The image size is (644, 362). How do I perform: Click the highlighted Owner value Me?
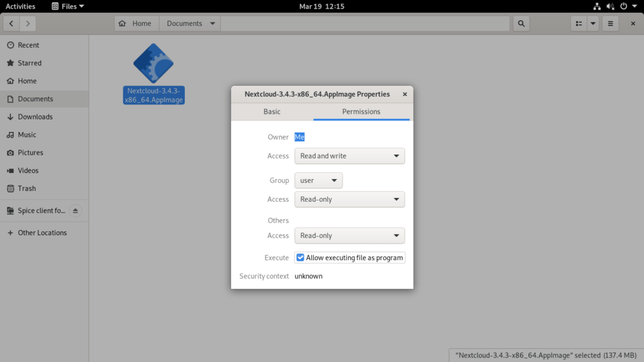click(299, 137)
